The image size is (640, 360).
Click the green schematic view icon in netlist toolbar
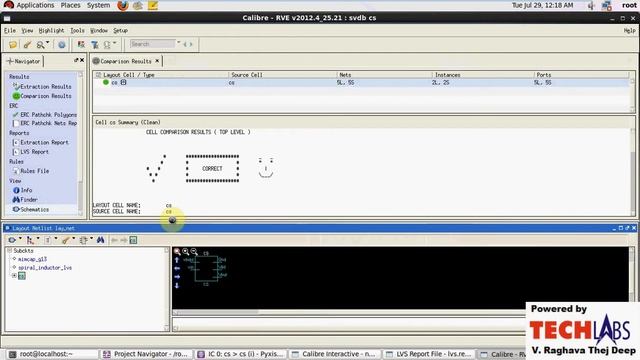133,240
